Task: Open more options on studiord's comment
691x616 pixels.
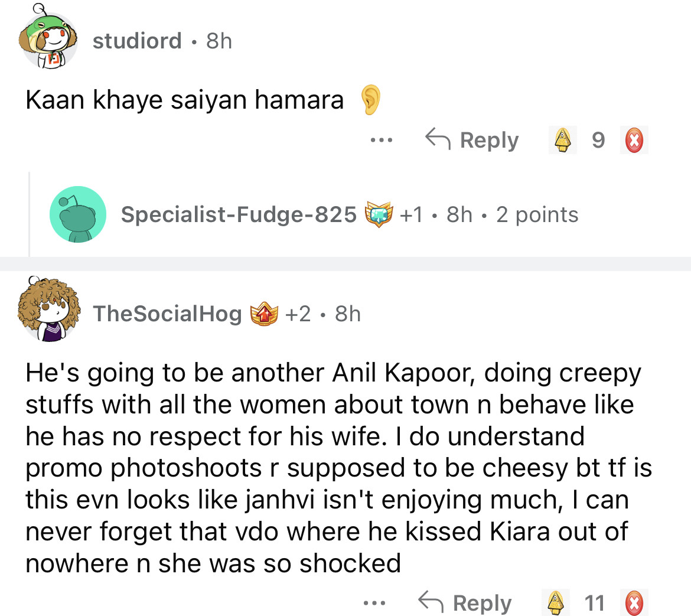Action: tap(382, 141)
